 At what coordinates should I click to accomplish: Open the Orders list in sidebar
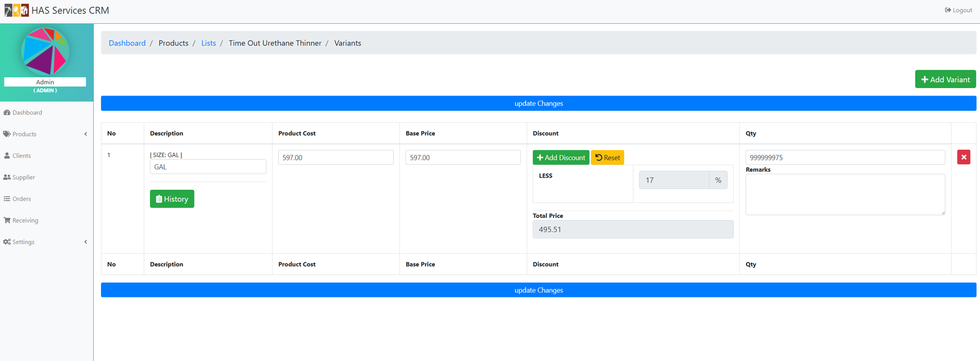coord(21,199)
